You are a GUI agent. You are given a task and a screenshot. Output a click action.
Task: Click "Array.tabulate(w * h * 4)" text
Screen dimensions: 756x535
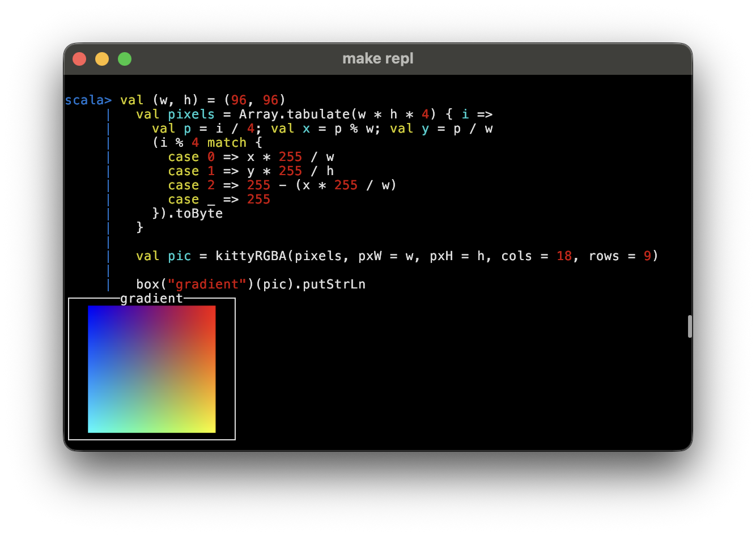338,114
